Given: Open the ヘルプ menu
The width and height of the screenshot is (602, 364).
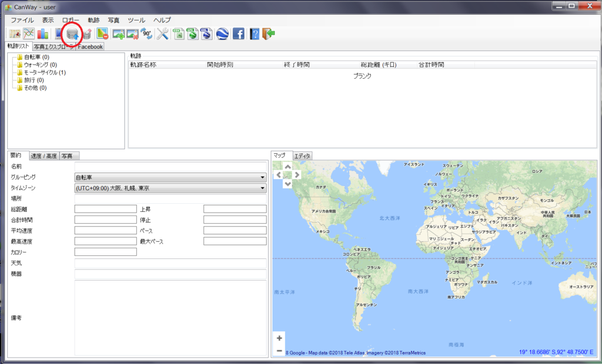Looking at the screenshot, I should (x=162, y=20).
